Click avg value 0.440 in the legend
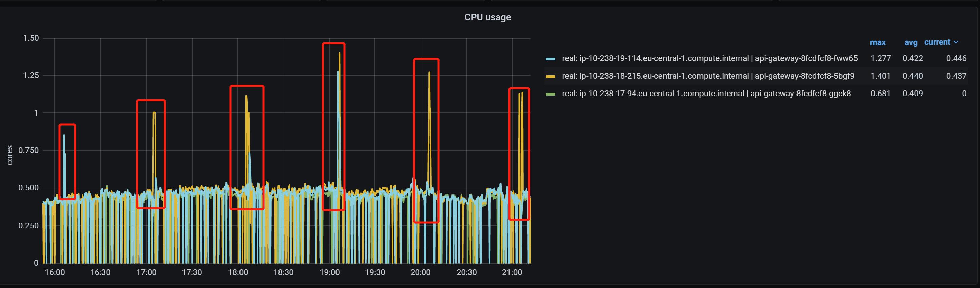Screen dimensions: 980x288 click(x=912, y=76)
